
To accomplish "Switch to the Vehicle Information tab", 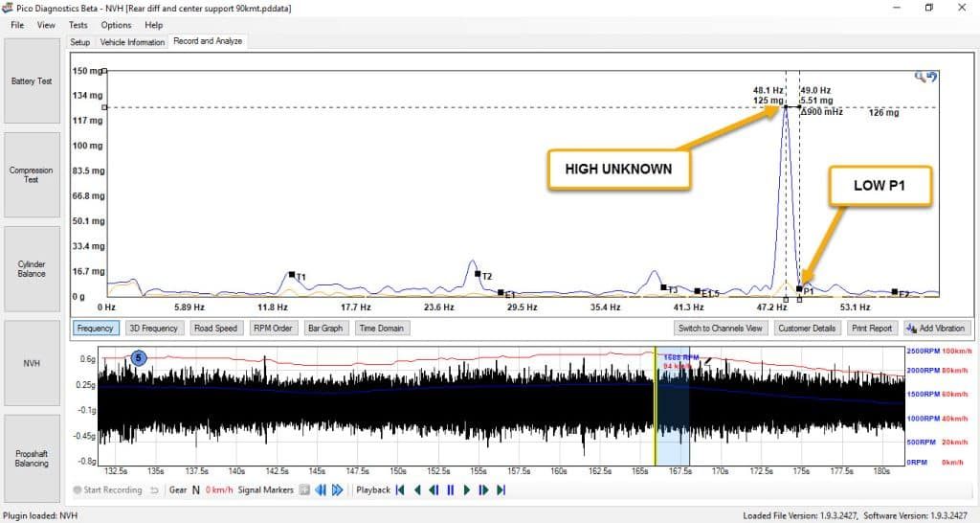I will 132,42.
